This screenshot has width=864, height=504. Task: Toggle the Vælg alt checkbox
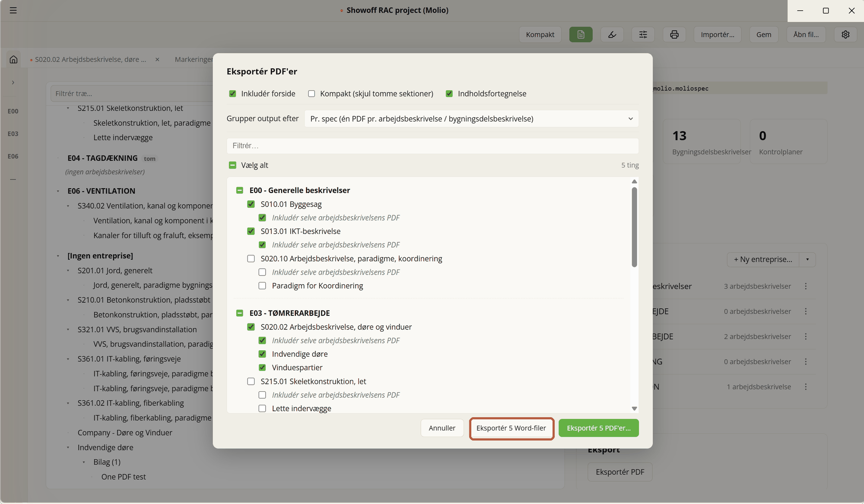coord(232,165)
